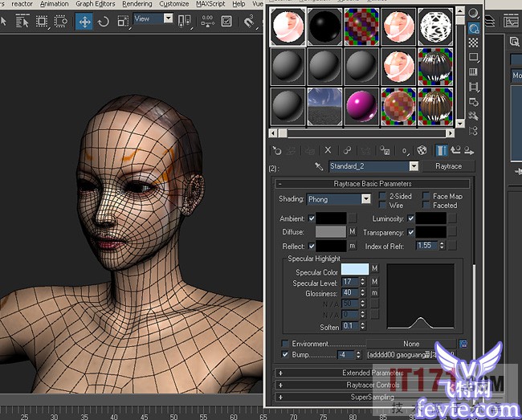This screenshot has width=522, height=420.
Task: Open the Rendering menu
Action: pos(137,4)
